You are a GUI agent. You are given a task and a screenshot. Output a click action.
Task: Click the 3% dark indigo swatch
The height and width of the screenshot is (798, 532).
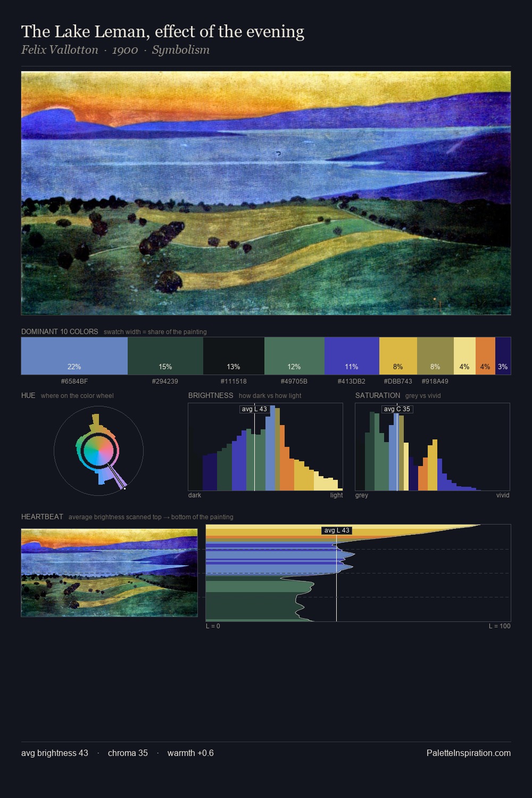click(503, 356)
